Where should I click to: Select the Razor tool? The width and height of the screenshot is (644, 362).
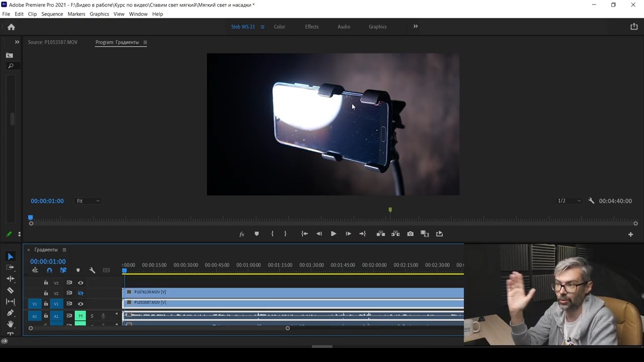pos(10,291)
